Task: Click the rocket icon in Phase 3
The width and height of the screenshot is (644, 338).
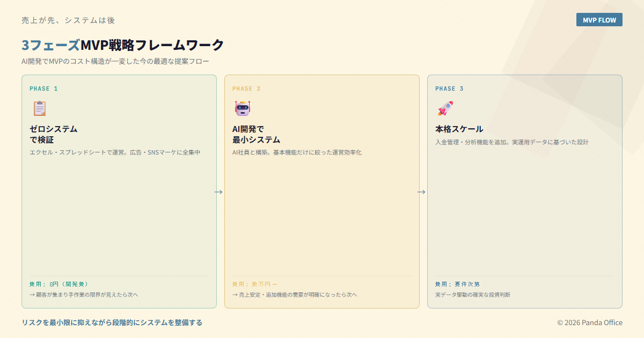Action: pyautogui.click(x=445, y=108)
